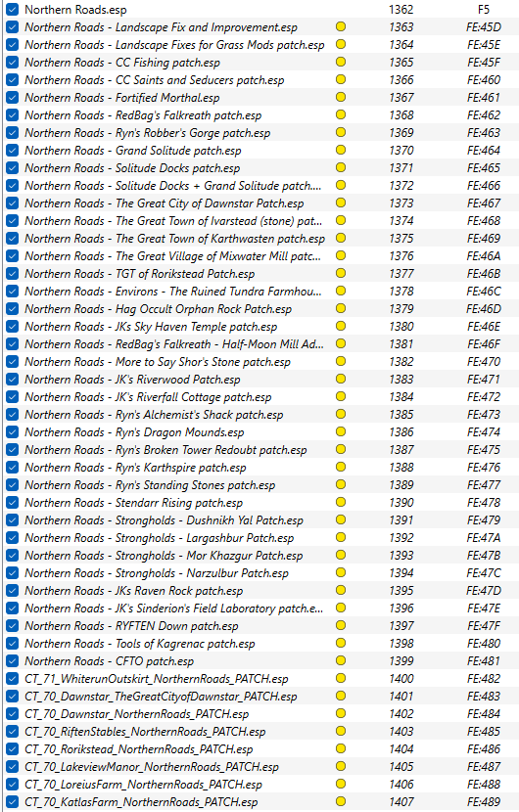
Task: Click yellow flag icon for Ryn's Robber's Gorge patch
Action: coord(341,133)
